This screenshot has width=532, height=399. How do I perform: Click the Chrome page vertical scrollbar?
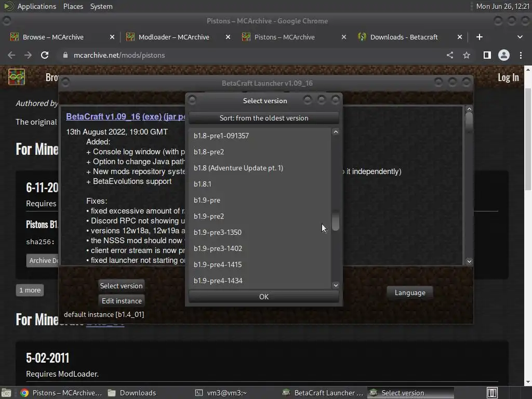[x=528, y=139]
